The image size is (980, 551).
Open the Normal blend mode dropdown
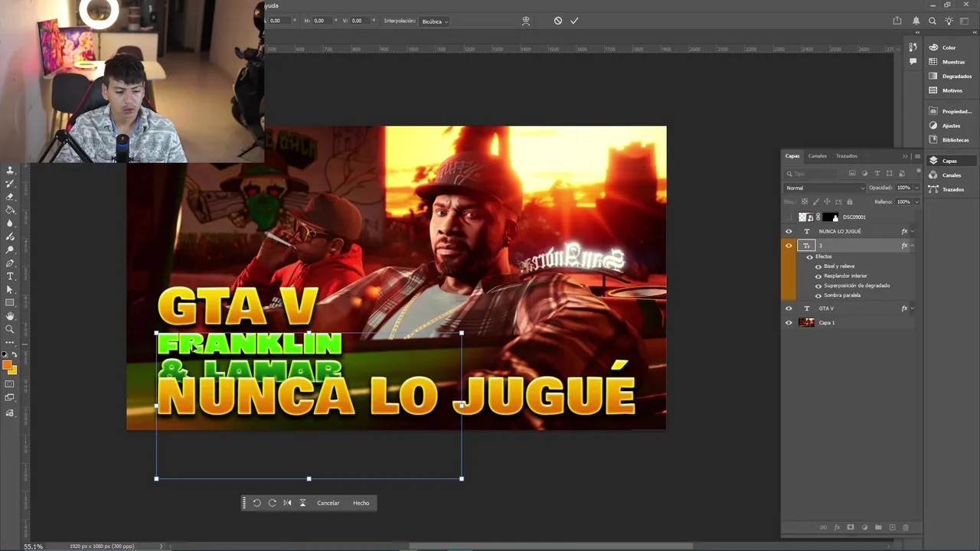click(x=825, y=187)
